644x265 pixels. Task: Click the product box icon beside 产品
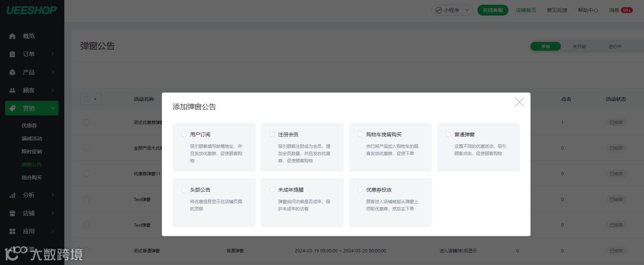click(12, 72)
